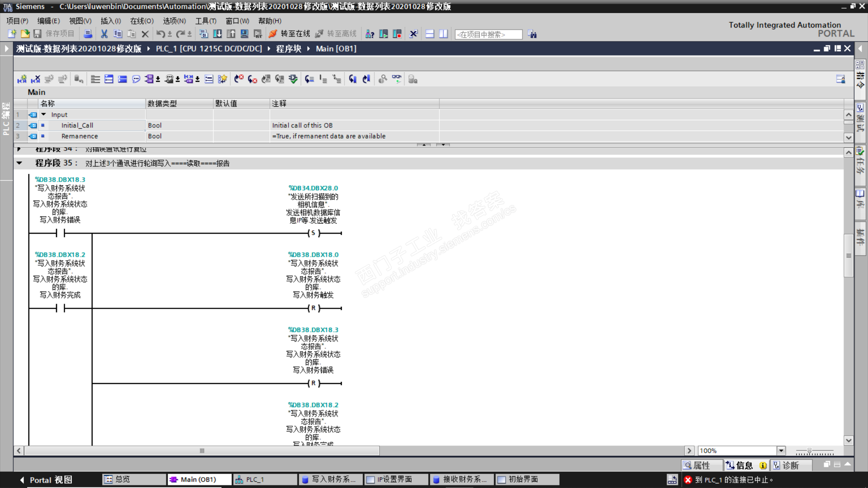Toggle monitoring with the glasses icon

pyautogui.click(x=396, y=79)
